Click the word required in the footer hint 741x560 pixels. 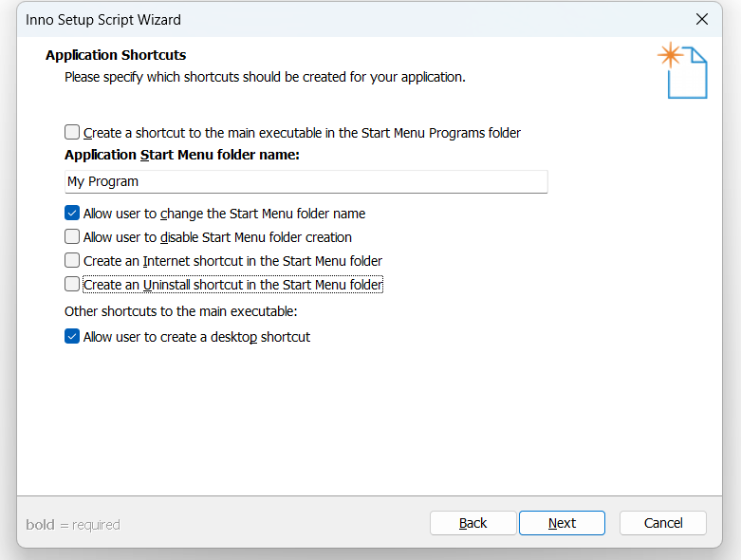(x=96, y=525)
